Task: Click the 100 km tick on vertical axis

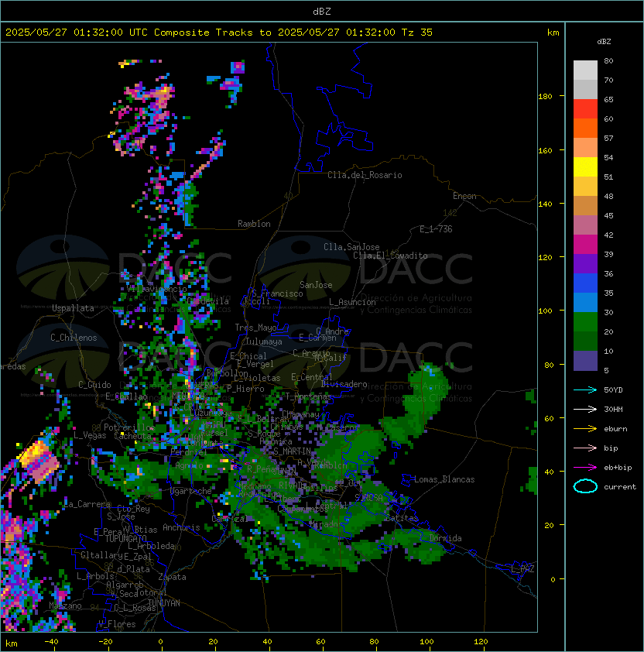Action: tap(545, 311)
